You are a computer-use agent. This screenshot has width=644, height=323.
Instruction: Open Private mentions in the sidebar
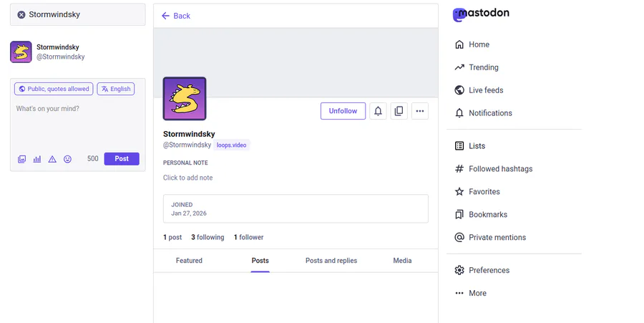click(490, 238)
